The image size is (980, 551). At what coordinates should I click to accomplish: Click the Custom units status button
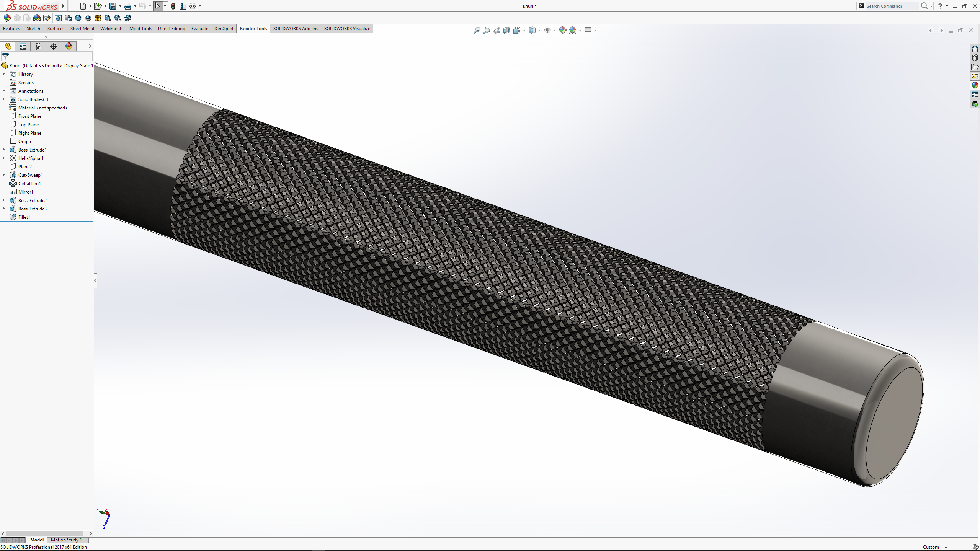point(931,547)
